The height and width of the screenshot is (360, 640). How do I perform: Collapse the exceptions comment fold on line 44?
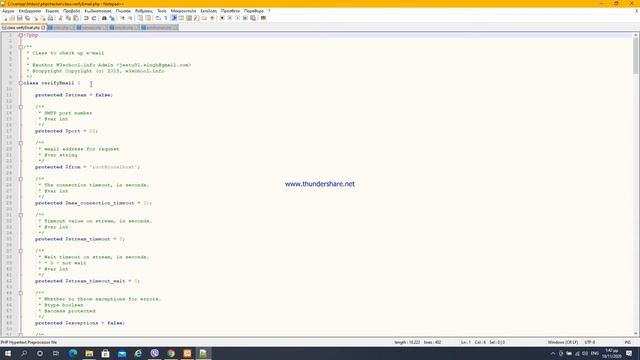(20, 293)
